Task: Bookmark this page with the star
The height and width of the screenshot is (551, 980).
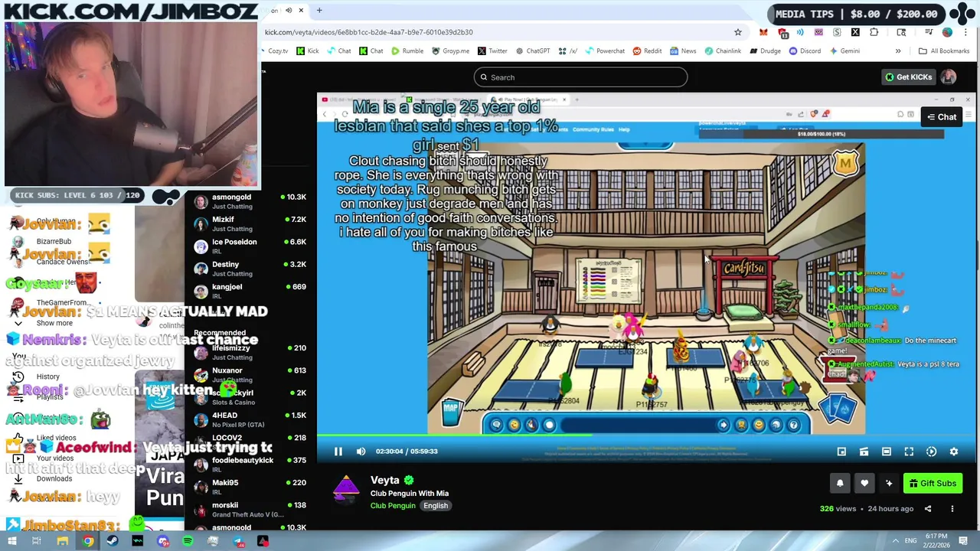Action: coord(738,32)
